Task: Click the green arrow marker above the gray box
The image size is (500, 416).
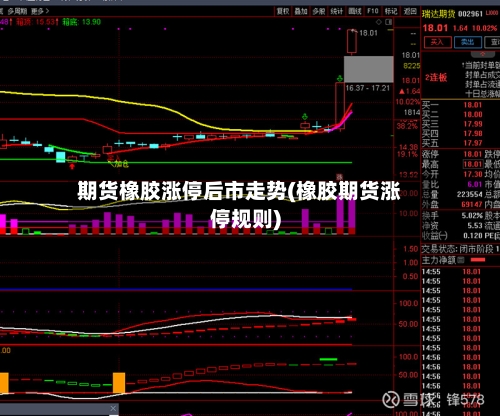Action: (340, 79)
